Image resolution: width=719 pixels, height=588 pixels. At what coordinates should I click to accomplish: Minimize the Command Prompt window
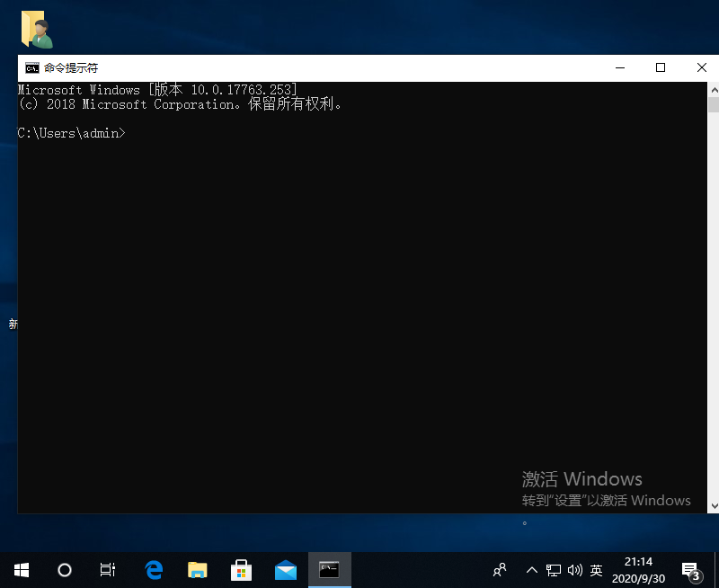[x=620, y=68]
